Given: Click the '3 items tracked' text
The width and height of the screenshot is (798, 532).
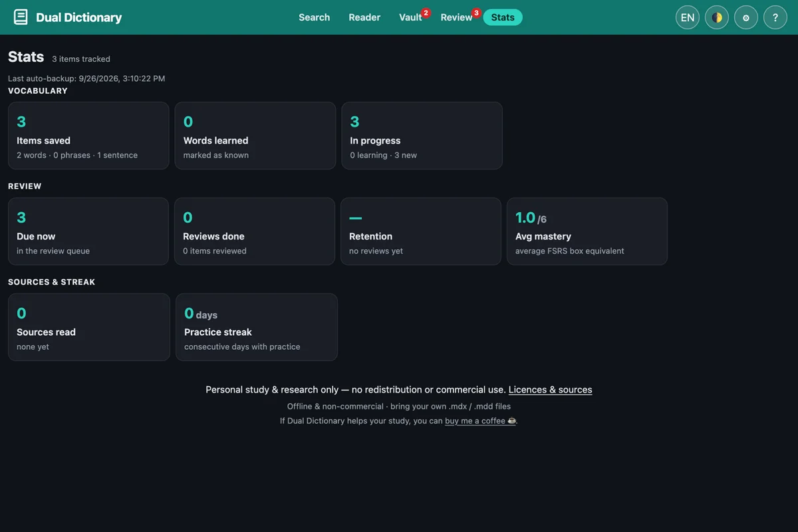Looking at the screenshot, I should pos(81,59).
